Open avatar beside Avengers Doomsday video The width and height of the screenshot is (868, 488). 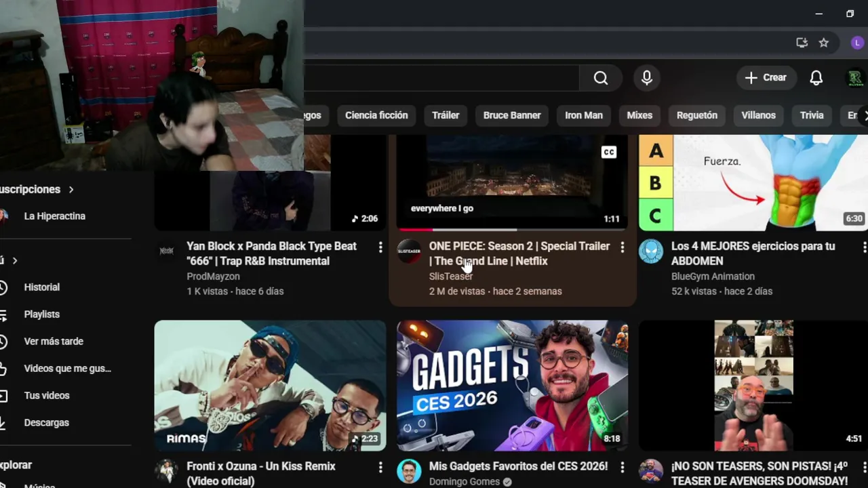[x=651, y=471]
